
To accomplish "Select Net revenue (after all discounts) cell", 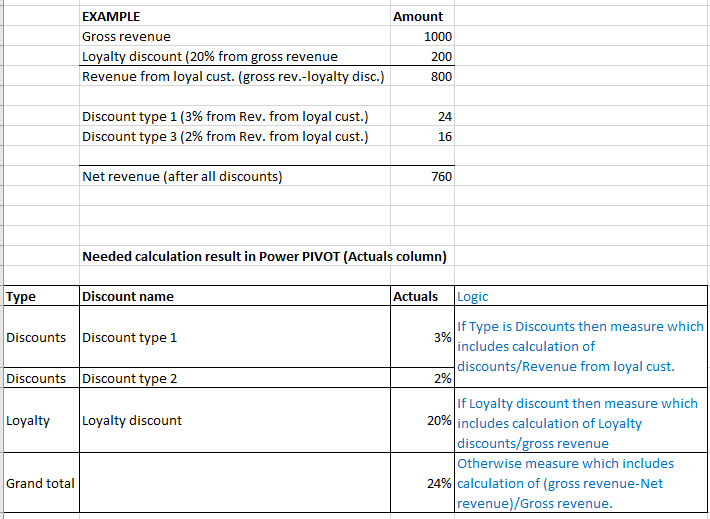I will coord(235,176).
